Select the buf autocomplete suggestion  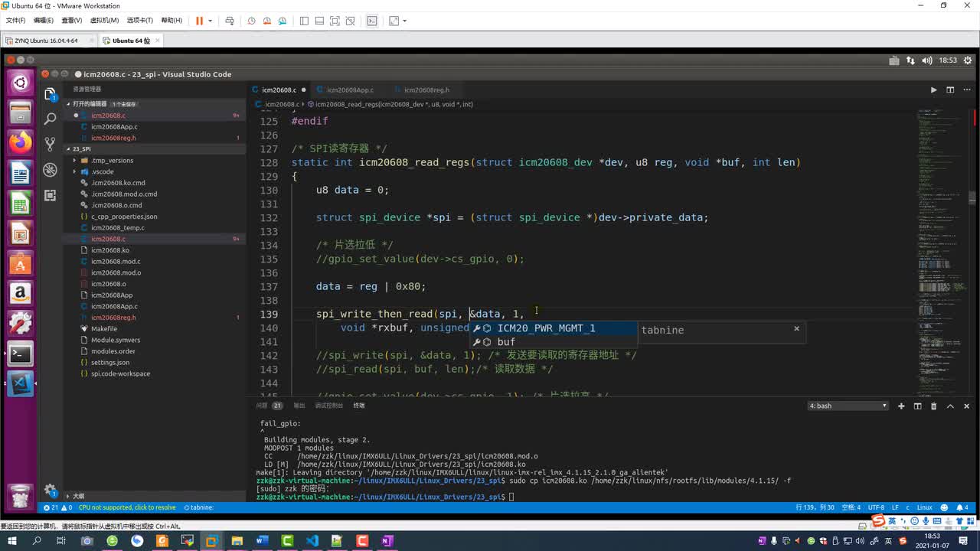(554, 342)
